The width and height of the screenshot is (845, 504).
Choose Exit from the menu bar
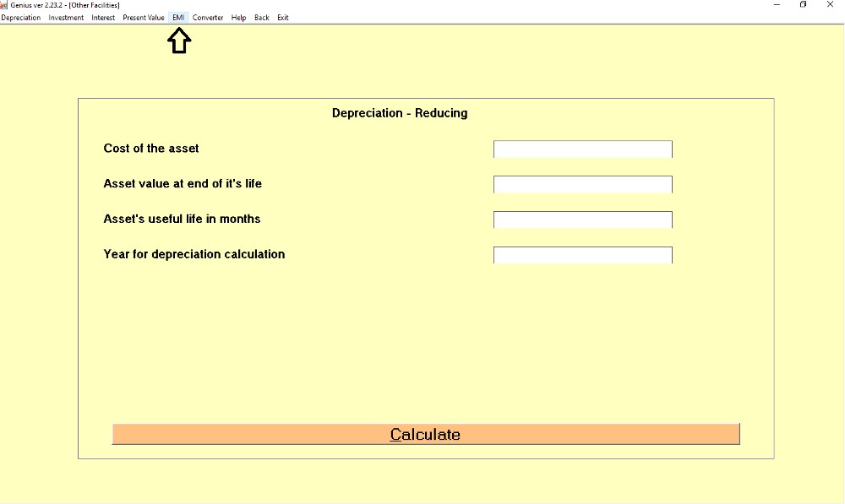pyautogui.click(x=283, y=18)
